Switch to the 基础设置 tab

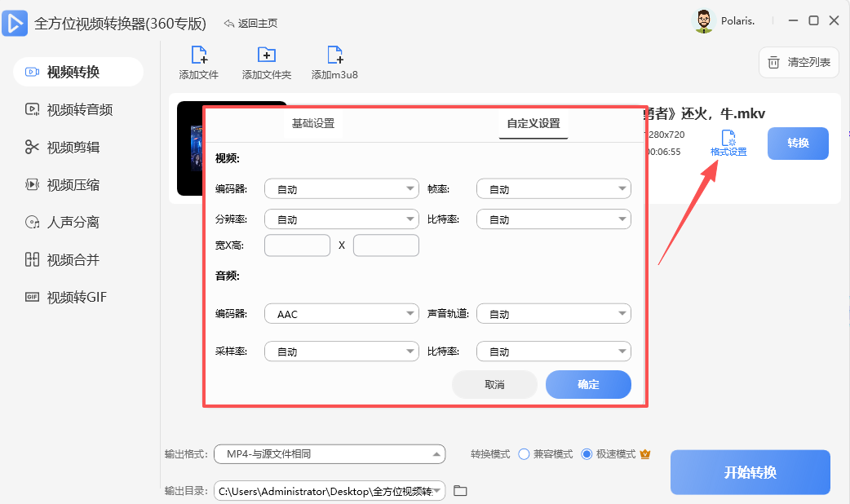tap(313, 124)
